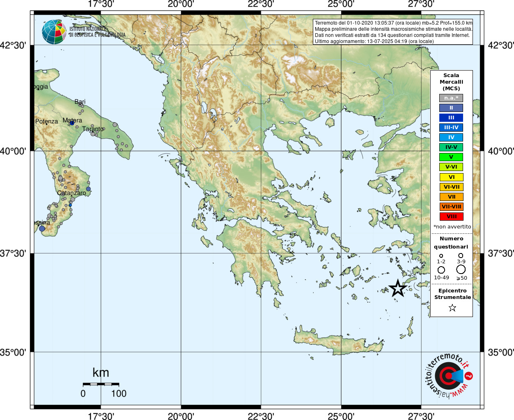The image size is (514, 420).
Task: Click the Taranto city label
Action: [x=93, y=129]
